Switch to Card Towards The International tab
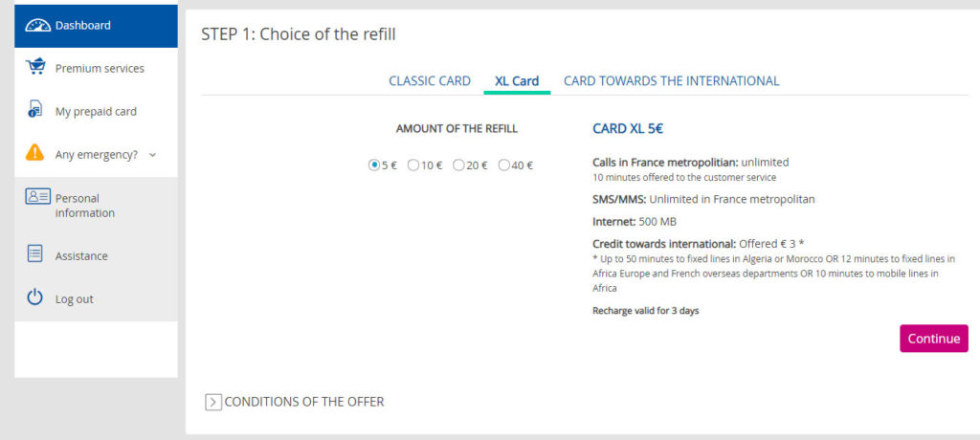 [671, 81]
